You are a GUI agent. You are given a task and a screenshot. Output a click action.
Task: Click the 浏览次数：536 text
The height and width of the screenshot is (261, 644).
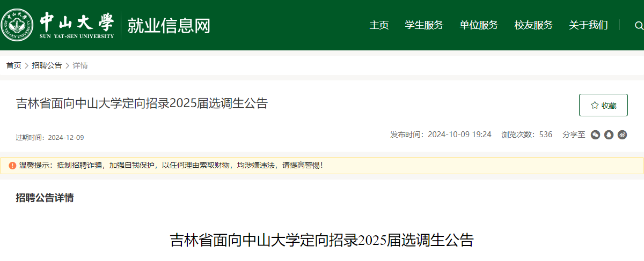[x=526, y=135]
